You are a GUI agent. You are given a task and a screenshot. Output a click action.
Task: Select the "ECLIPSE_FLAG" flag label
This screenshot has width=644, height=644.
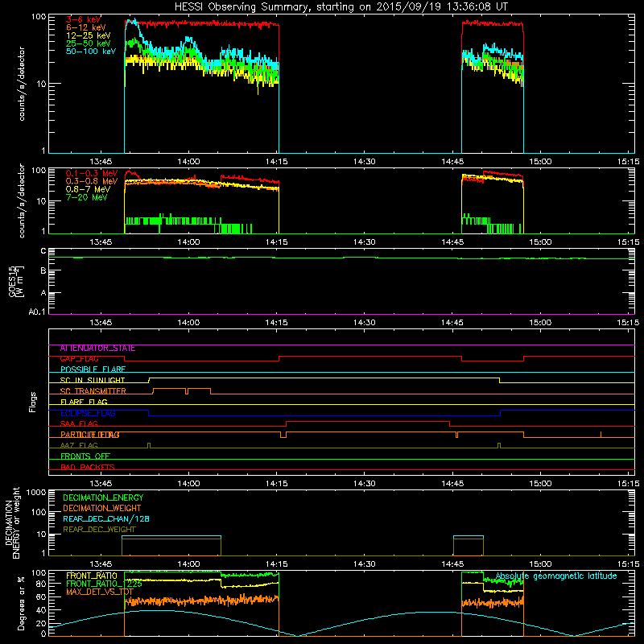point(88,413)
